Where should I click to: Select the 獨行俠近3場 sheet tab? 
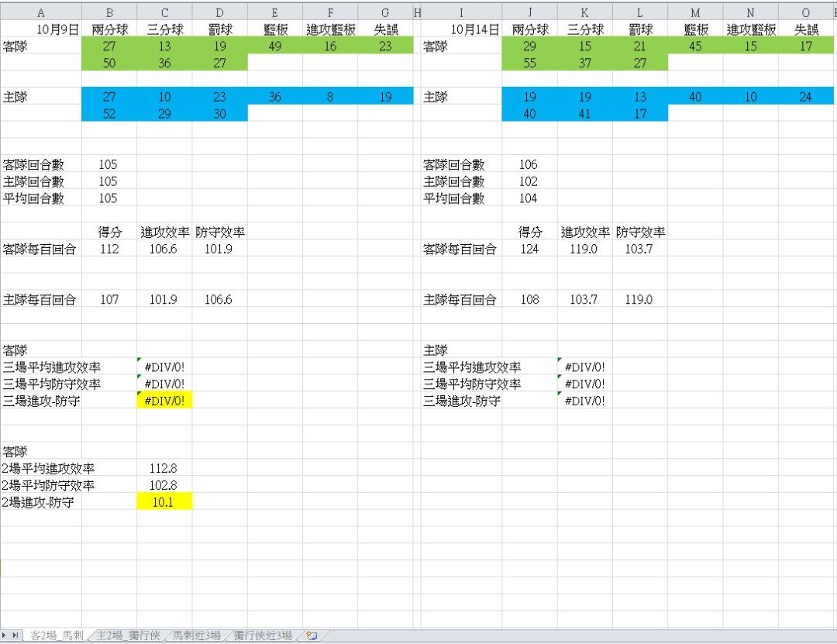point(263,636)
